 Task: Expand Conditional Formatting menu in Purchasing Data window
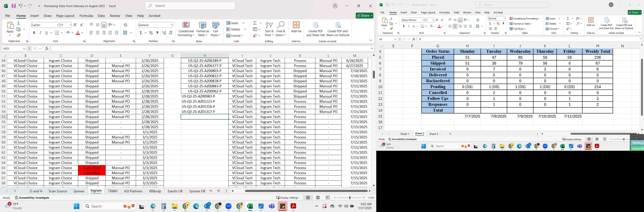click(x=186, y=29)
